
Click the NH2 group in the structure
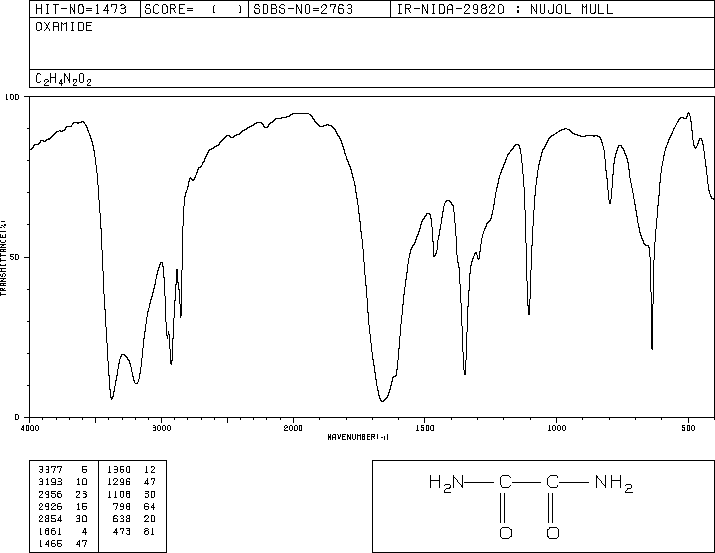tap(614, 483)
